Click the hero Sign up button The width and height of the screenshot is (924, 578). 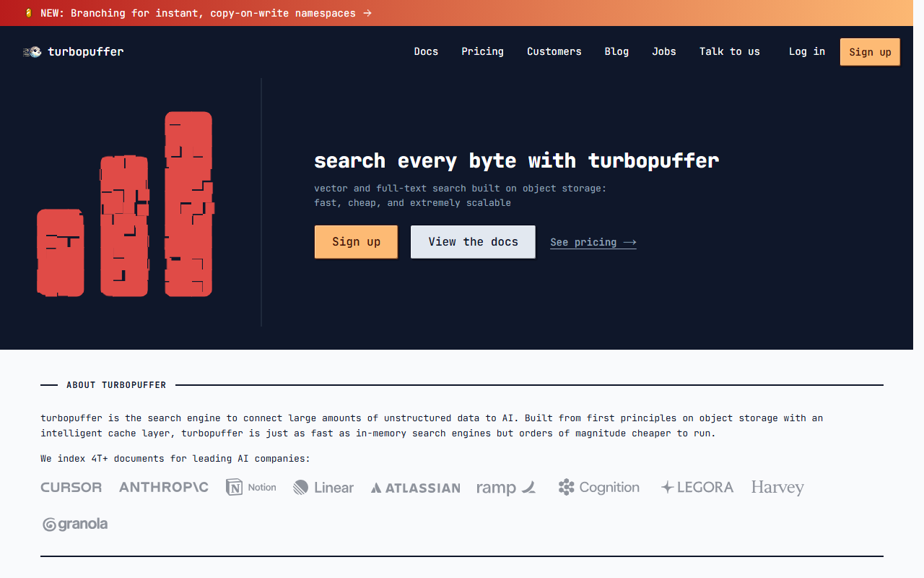click(356, 242)
